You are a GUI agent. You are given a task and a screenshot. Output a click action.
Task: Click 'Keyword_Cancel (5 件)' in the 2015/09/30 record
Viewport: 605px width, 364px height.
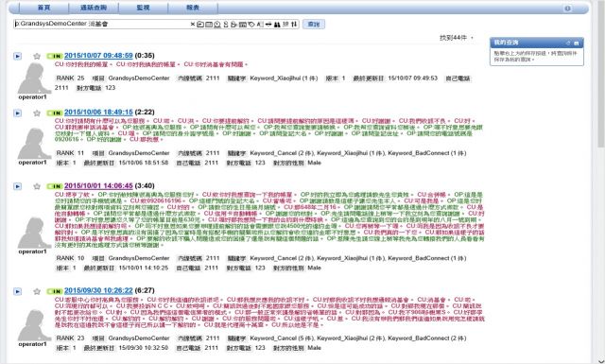click(283, 338)
